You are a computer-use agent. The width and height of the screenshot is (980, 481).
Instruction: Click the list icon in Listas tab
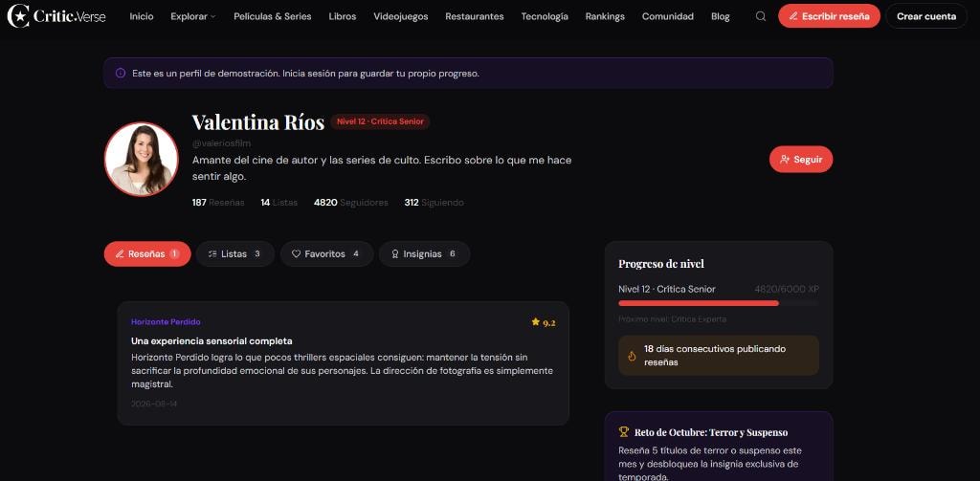[x=212, y=254]
